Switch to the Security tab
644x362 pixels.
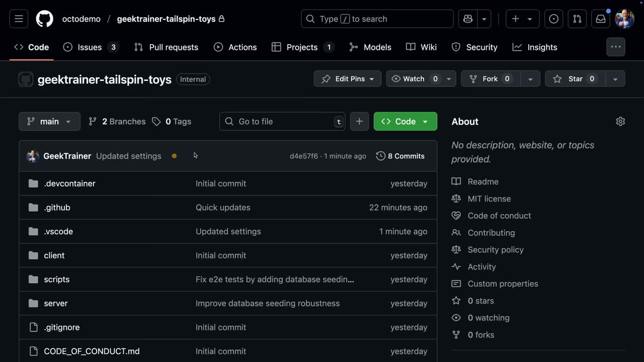(x=475, y=47)
